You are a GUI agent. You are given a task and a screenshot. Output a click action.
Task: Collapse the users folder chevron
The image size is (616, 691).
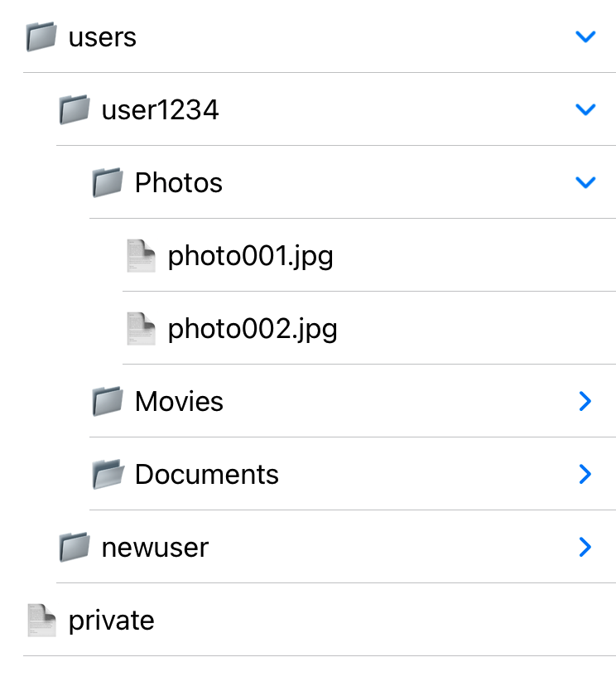(585, 36)
